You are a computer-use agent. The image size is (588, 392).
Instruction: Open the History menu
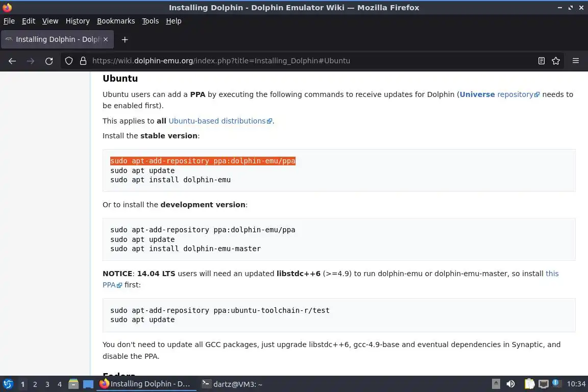pos(78,21)
